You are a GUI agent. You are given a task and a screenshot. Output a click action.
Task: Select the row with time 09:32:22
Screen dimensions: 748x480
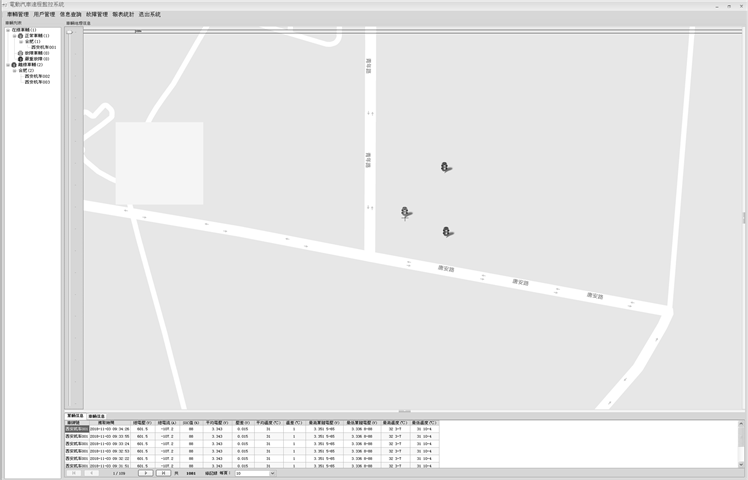point(252,459)
